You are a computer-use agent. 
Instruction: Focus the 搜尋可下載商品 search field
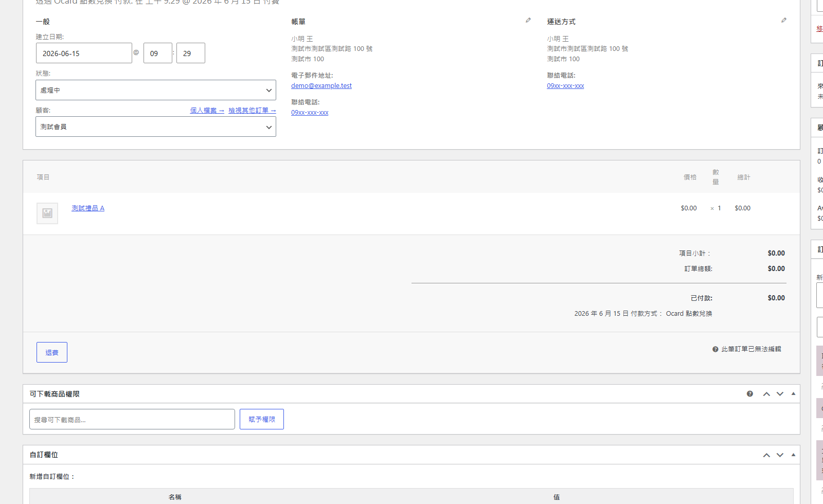132,419
